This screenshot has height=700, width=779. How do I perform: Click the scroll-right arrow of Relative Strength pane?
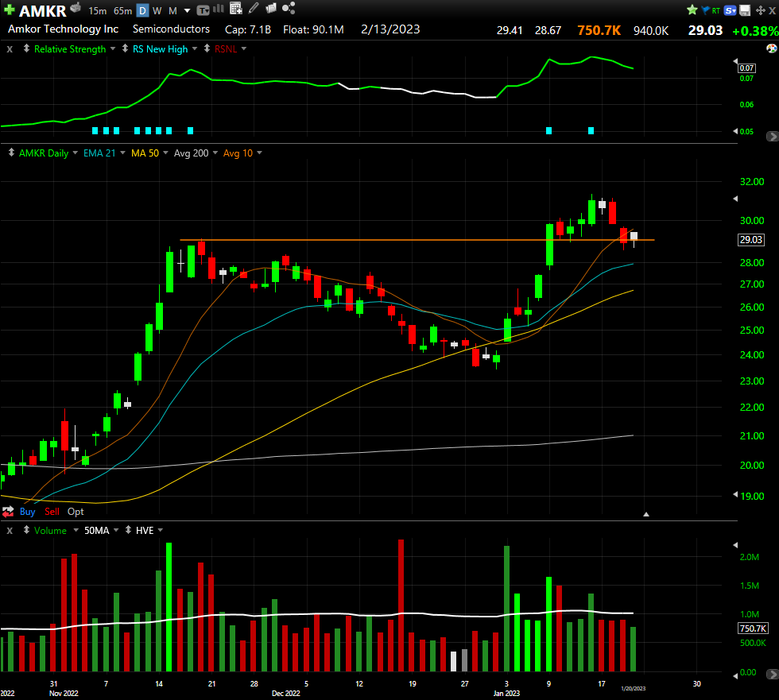pyautogui.click(x=773, y=136)
